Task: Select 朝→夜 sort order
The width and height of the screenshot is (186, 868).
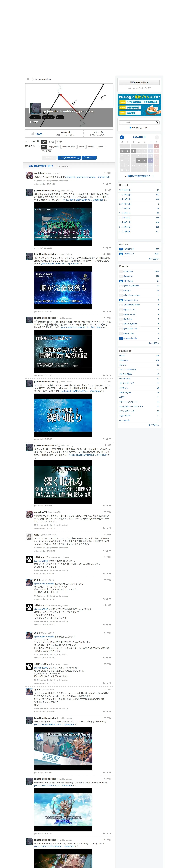Action: coord(51,142)
